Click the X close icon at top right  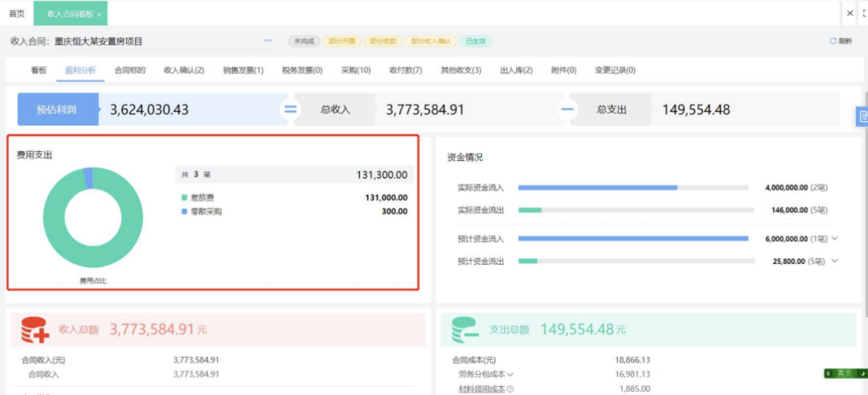850,14
